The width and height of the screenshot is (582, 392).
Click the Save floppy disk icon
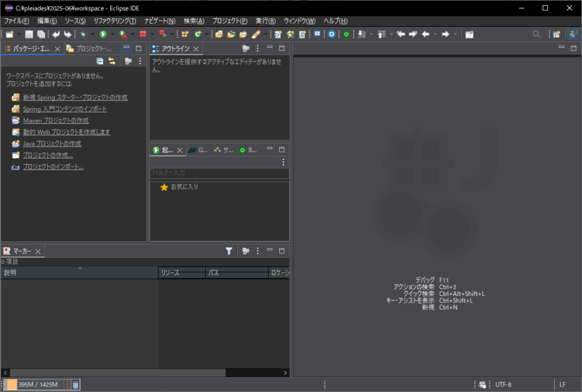click(x=29, y=34)
